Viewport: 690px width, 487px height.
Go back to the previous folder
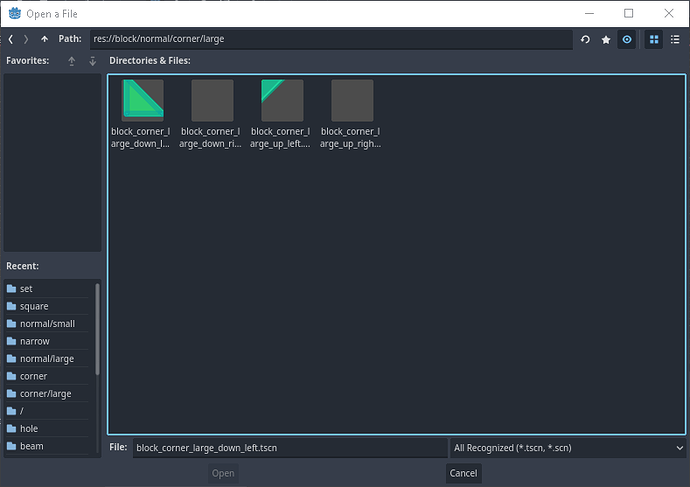(x=11, y=39)
